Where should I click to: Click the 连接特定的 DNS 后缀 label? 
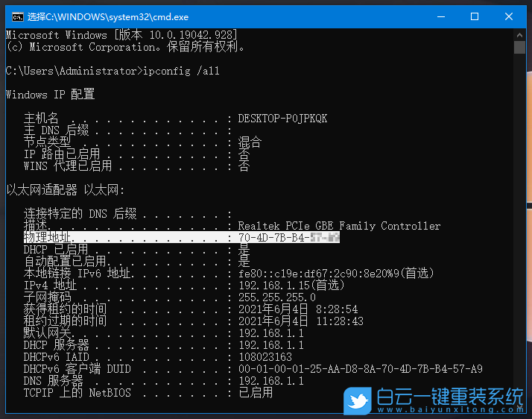(x=80, y=213)
